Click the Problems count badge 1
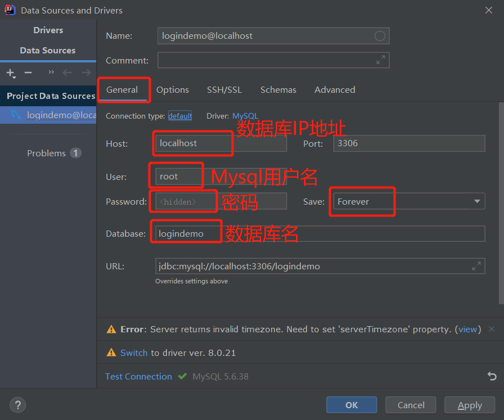The width and height of the screenshot is (504, 420). [x=75, y=153]
